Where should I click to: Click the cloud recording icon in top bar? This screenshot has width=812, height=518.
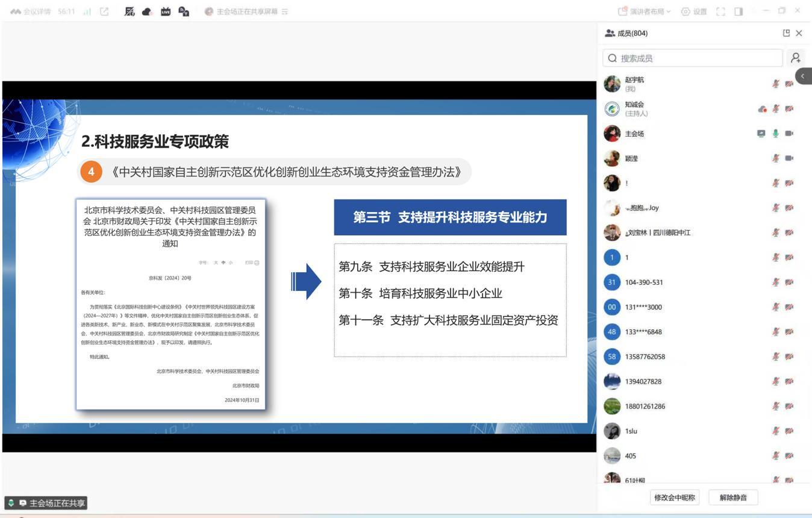pyautogui.click(x=147, y=11)
